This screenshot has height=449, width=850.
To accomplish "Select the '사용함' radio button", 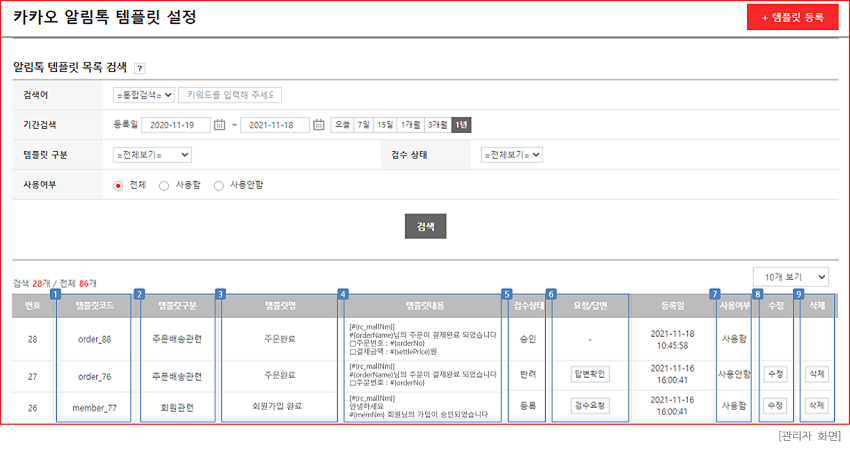I will tap(164, 185).
